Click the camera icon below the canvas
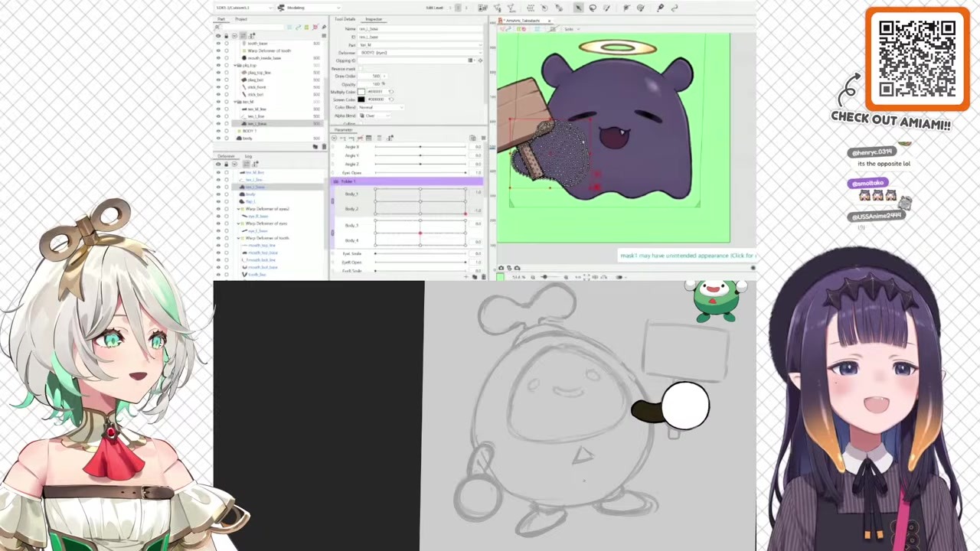Screen dimensions: 980x551 pyautogui.click(x=501, y=268)
